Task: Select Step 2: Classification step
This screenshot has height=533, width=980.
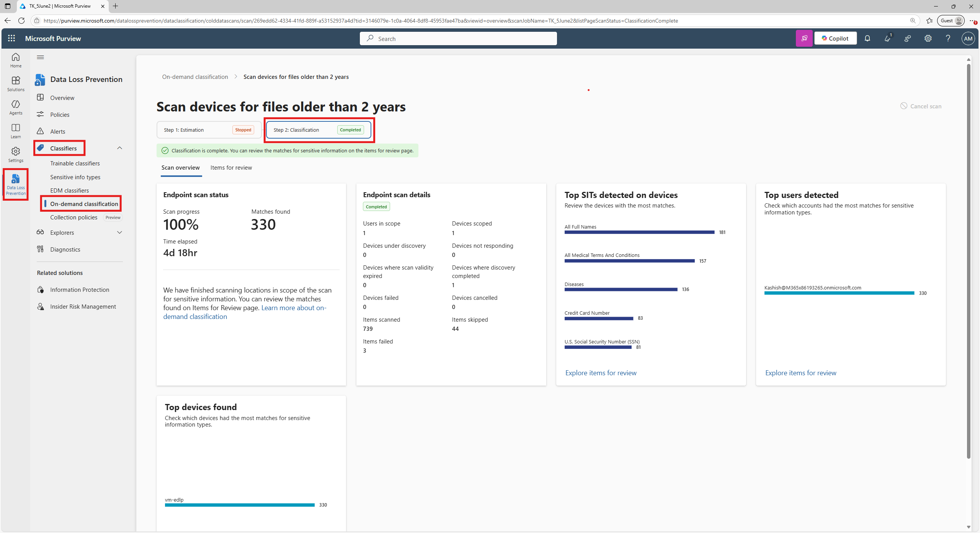Action: tap(318, 130)
